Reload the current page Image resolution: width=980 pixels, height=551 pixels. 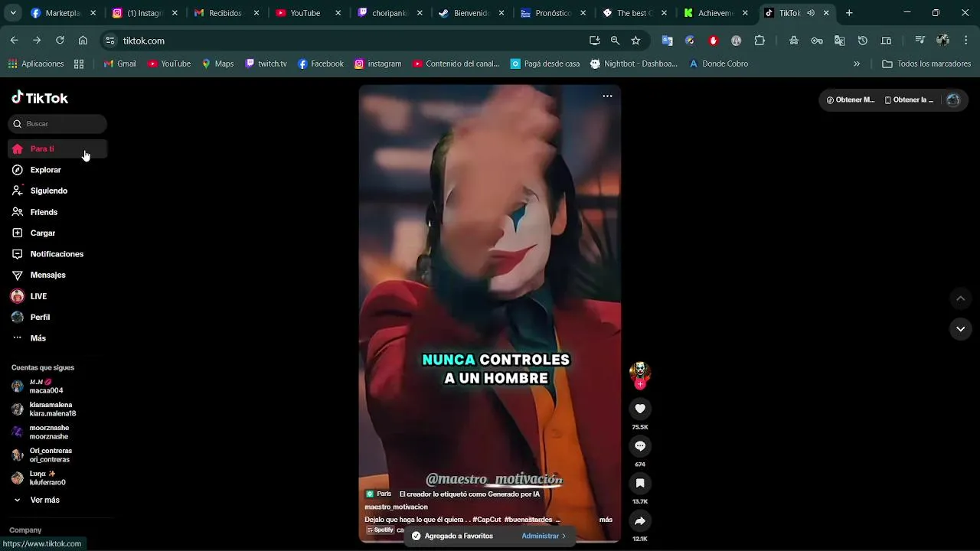pos(60,41)
